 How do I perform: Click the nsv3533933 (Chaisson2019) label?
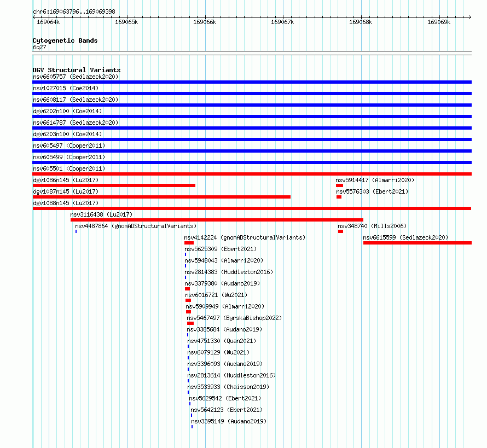228,387
